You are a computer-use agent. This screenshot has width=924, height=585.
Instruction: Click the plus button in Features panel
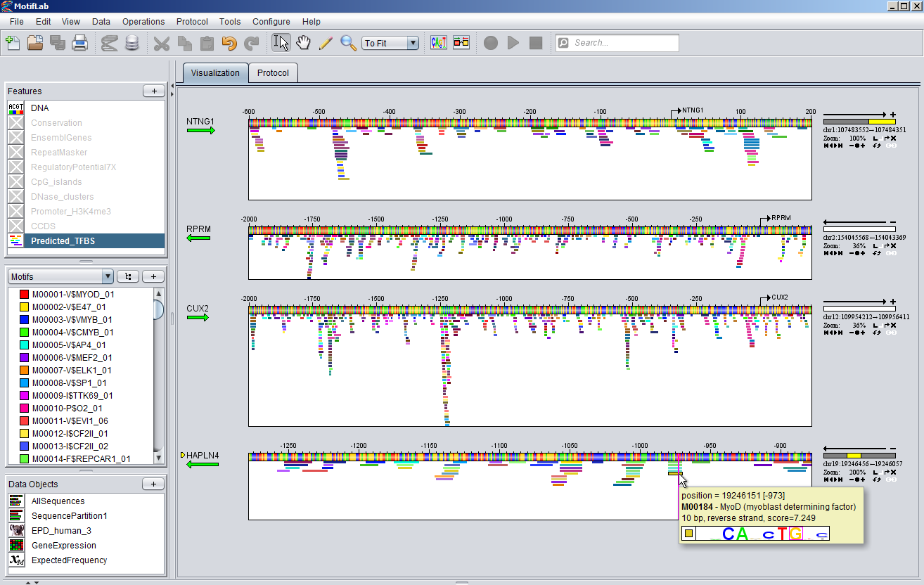pyautogui.click(x=154, y=91)
